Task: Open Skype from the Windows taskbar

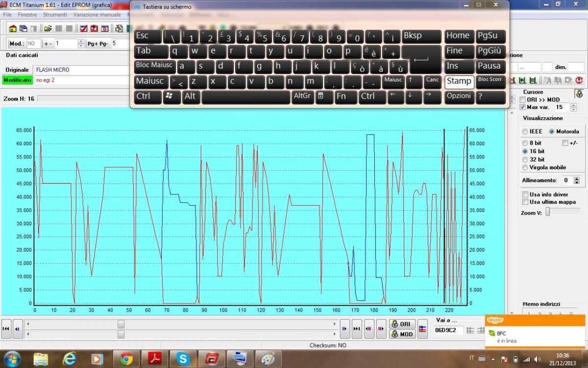Action: 183,359
